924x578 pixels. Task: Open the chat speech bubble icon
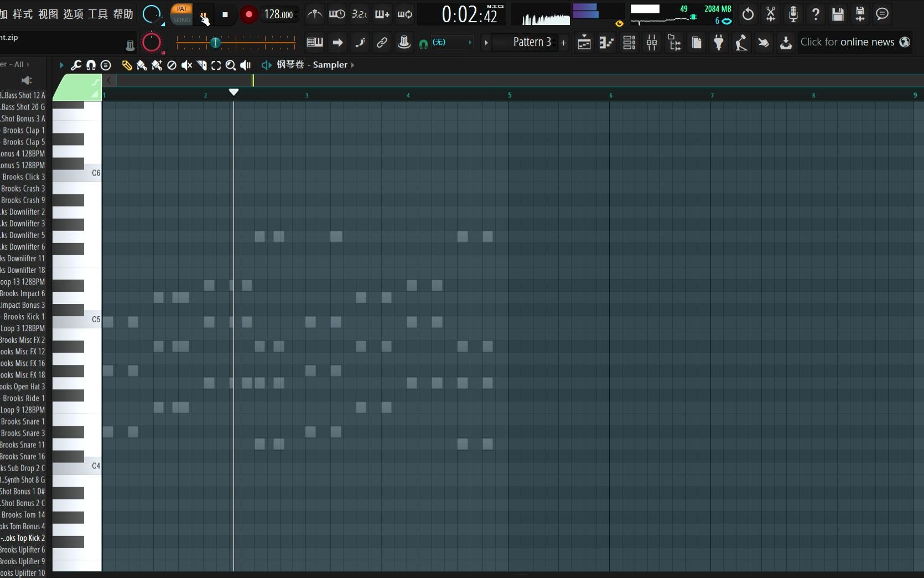[883, 14]
